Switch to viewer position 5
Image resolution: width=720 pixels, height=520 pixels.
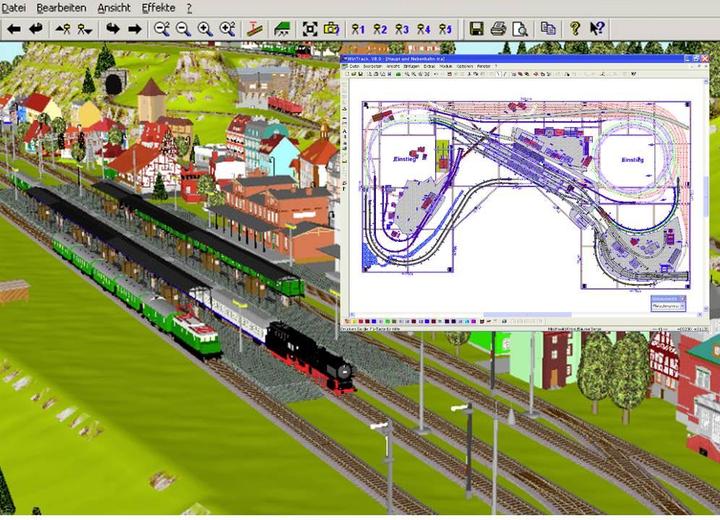(x=445, y=29)
